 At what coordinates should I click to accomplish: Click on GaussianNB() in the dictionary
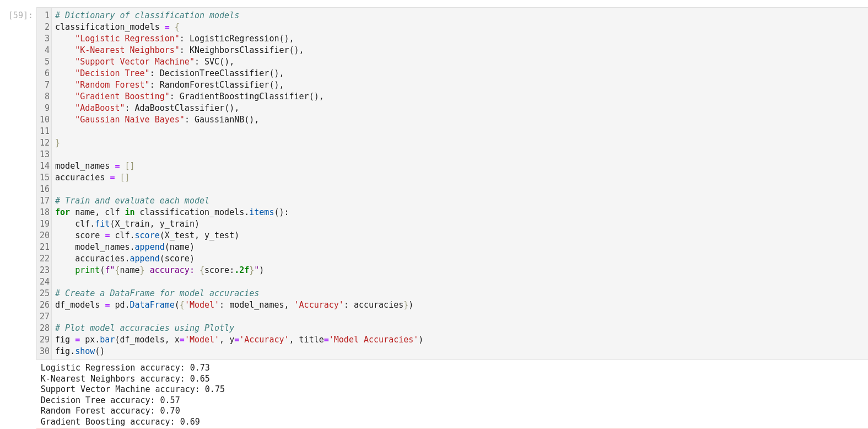pyautogui.click(x=226, y=120)
